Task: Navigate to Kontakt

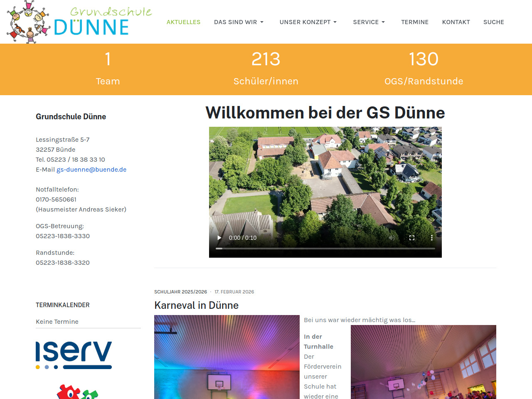Action: pos(456,22)
